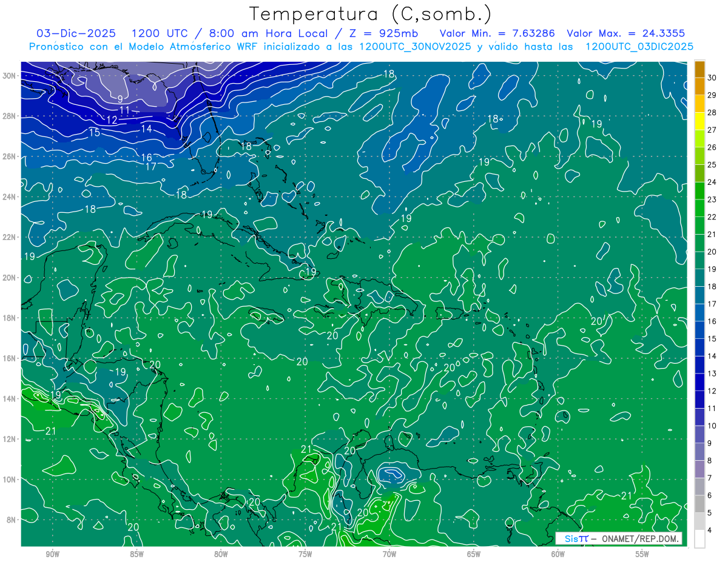
Task: Click the 8N latitude axis label
Action: (x=12, y=520)
